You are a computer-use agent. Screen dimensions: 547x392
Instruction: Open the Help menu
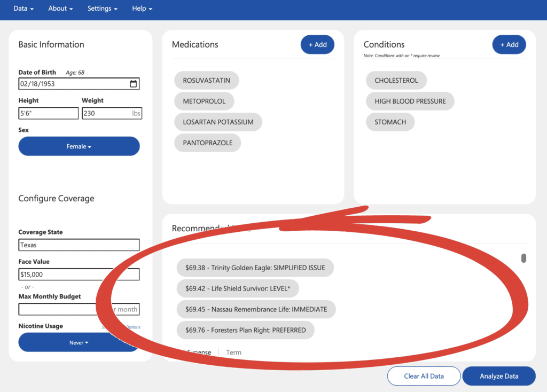tap(142, 9)
